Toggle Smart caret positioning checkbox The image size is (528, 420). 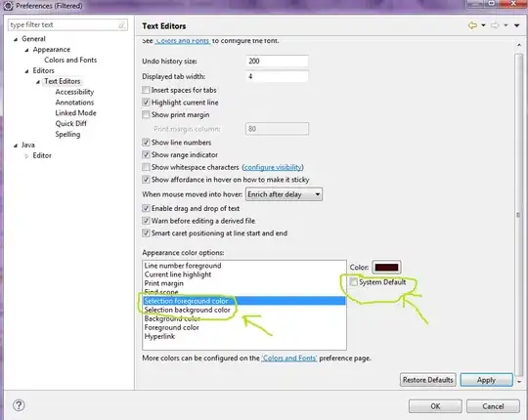pos(146,233)
